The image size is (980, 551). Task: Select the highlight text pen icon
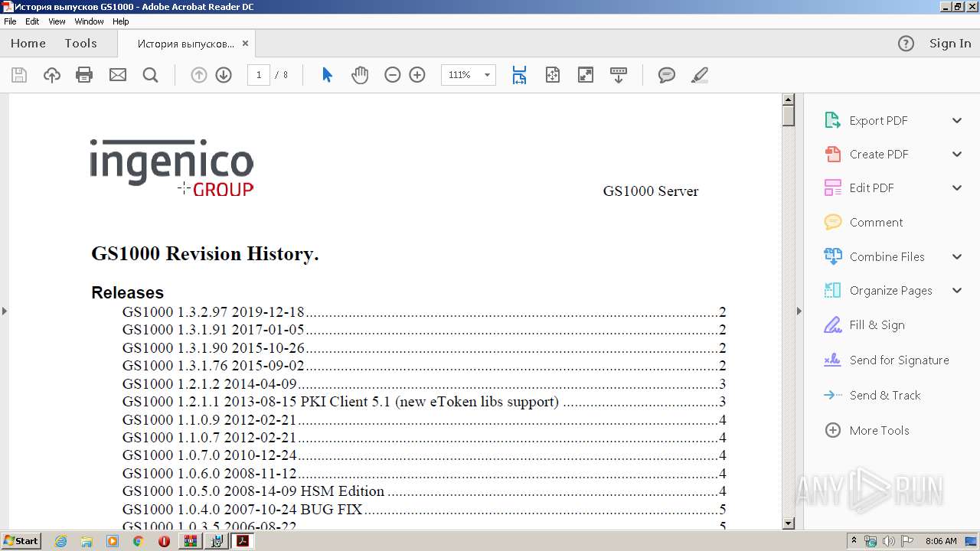click(699, 75)
